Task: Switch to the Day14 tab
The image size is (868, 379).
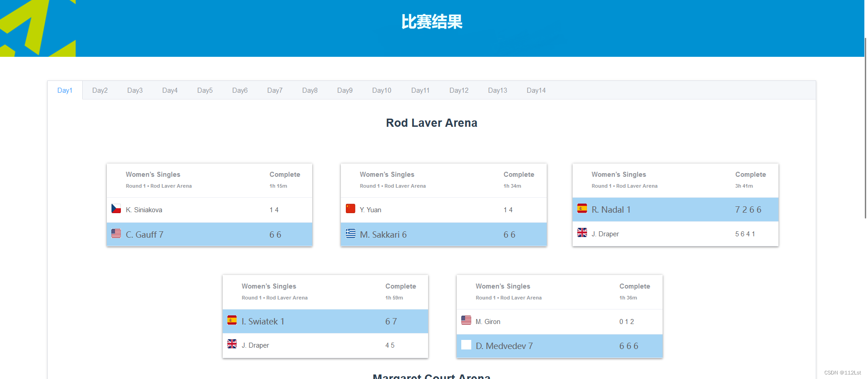Action: (x=536, y=90)
